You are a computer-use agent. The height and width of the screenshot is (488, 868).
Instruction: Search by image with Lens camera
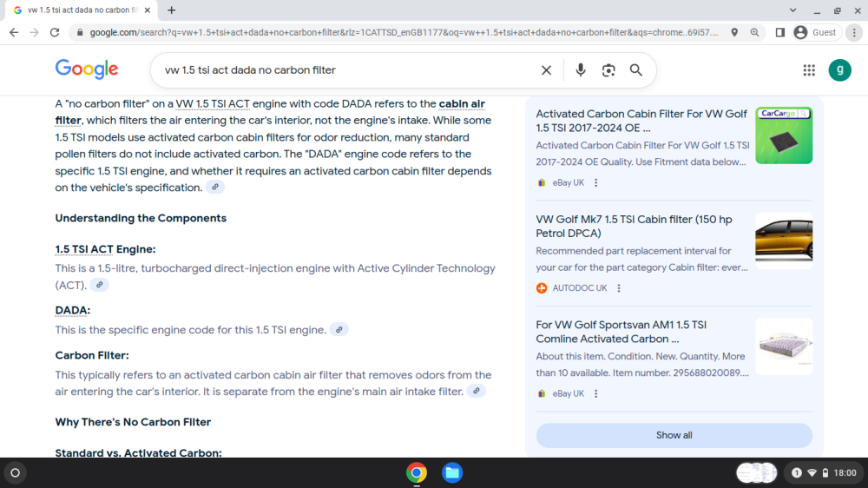pyautogui.click(x=608, y=70)
